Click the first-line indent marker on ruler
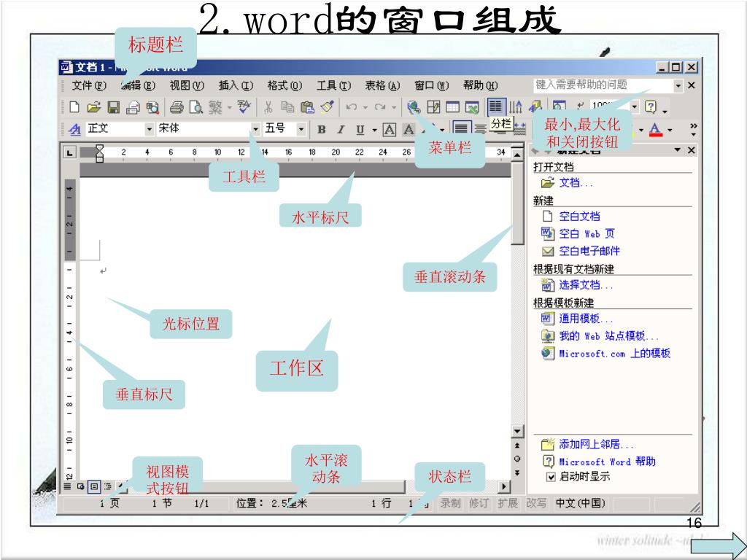Image resolution: width=747 pixels, height=560 pixels. point(99,148)
